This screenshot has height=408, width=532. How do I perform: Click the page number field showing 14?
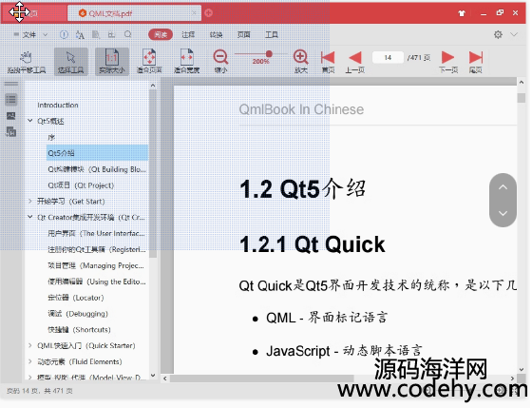[x=388, y=57]
